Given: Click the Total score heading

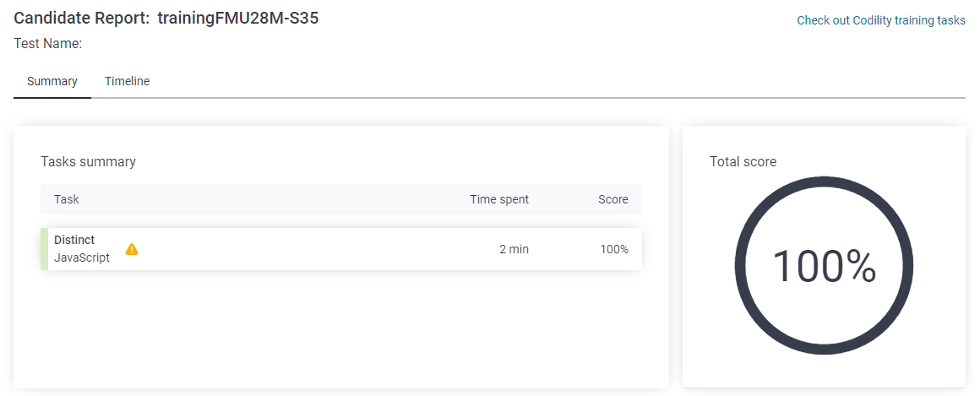Looking at the screenshot, I should click(x=743, y=162).
